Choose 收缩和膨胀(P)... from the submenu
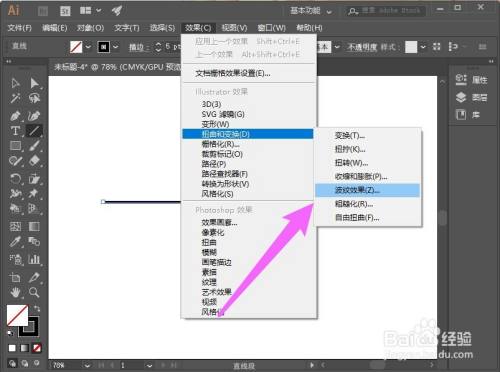The height and width of the screenshot is (372, 500). tap(367, 177)
